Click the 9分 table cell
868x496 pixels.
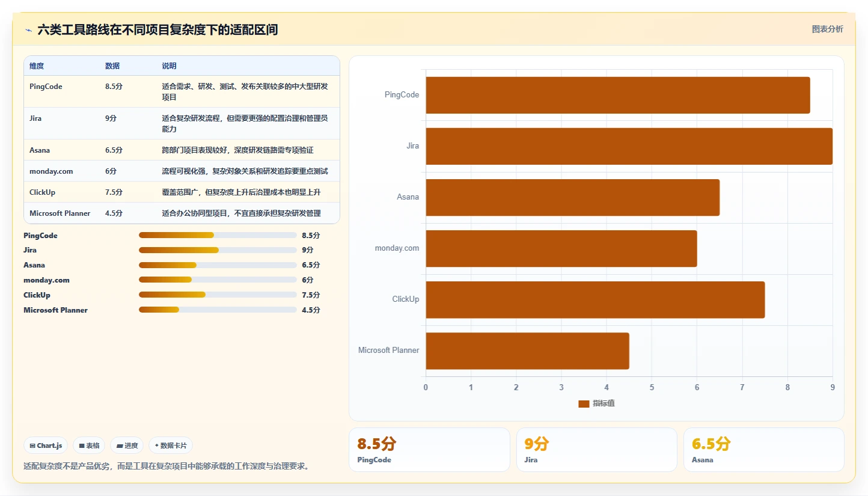pos(111,118)
